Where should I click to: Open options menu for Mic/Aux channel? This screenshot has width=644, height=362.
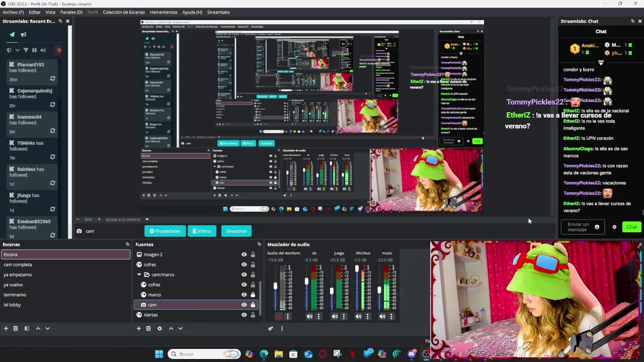[367, 316]
